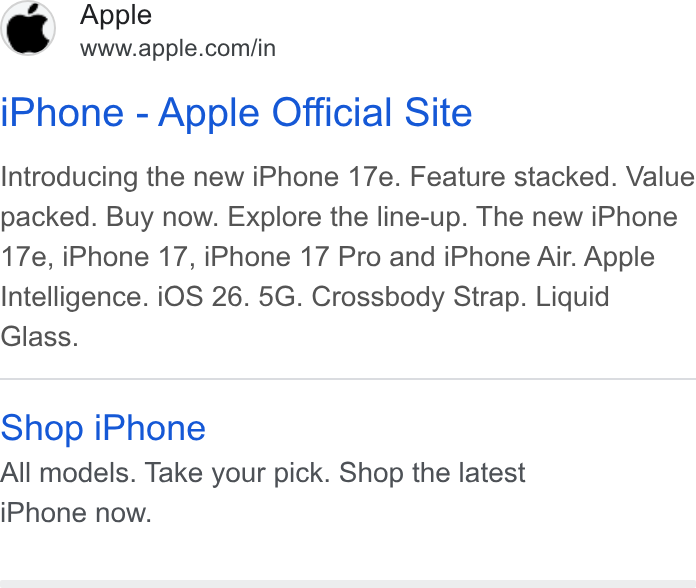
Task: Open the Shop iPhone sitelink
Action: [103, 428]
